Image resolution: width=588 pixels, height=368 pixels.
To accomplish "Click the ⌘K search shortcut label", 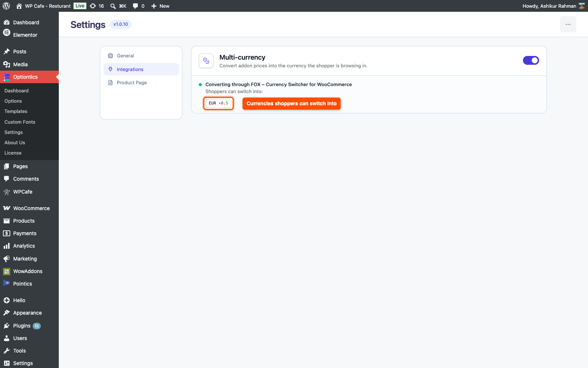I will pyautogui.click(x=123, y=6).
